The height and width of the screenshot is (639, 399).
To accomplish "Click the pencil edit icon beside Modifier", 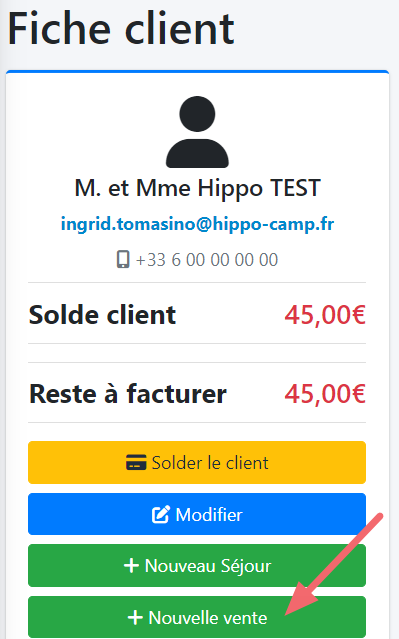I will (161, 514).
